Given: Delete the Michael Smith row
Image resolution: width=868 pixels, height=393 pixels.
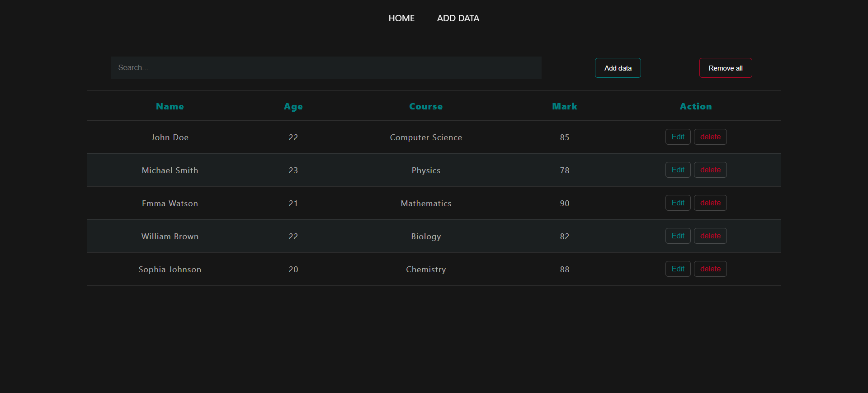Looking at the screenshot, I should (710, 170).
